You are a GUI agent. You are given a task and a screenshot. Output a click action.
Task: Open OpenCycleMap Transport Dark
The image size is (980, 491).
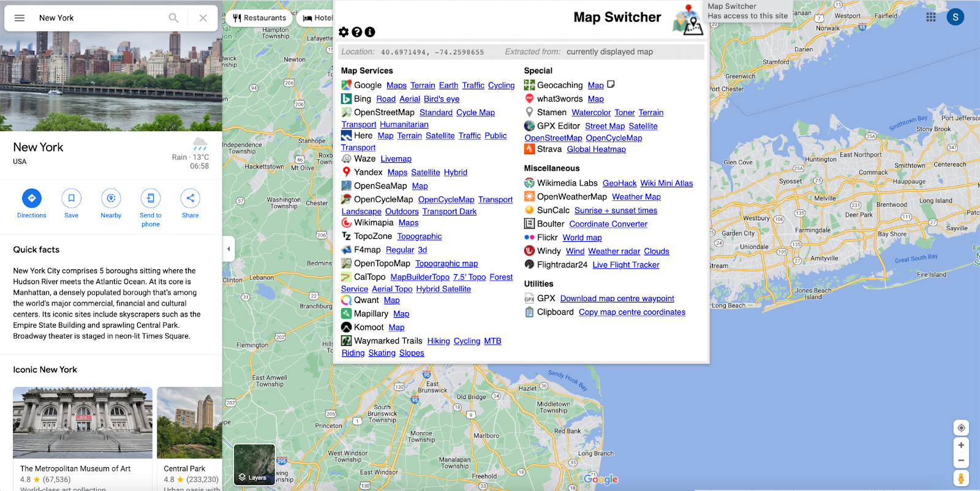pyautogui.click(x=450, y=212)
